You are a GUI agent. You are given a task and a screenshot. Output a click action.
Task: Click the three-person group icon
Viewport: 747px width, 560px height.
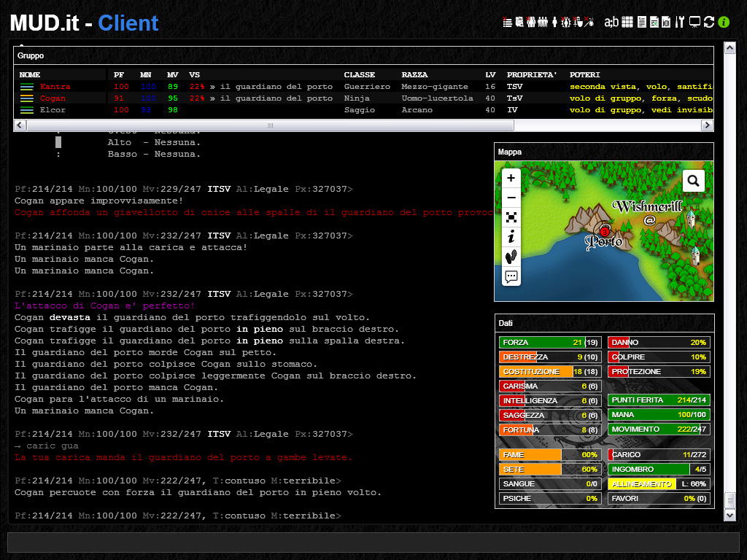543,22
